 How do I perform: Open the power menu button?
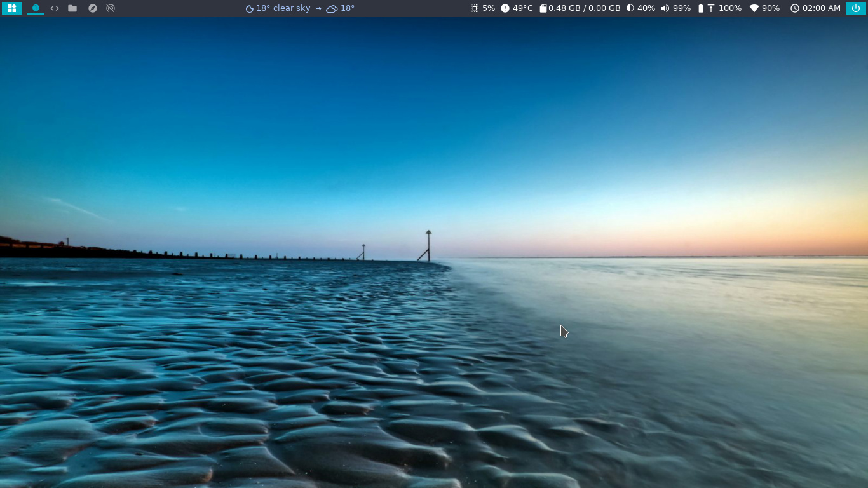tap(855, 8)
